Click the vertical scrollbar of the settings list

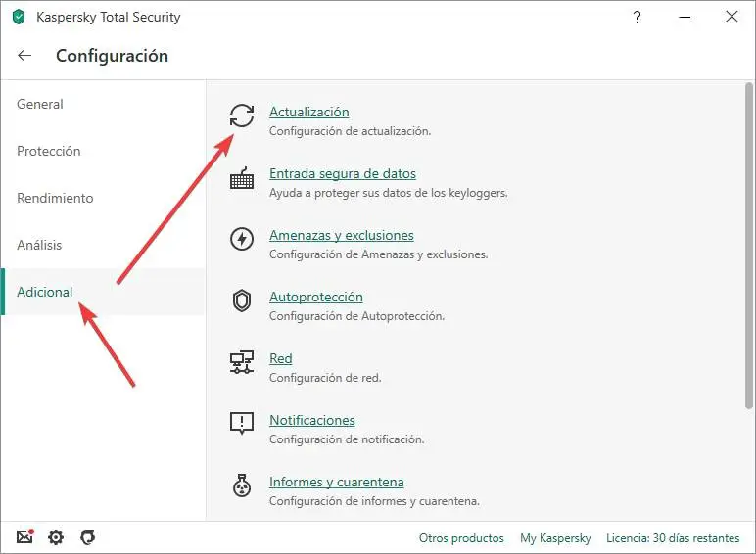[748, 246]
